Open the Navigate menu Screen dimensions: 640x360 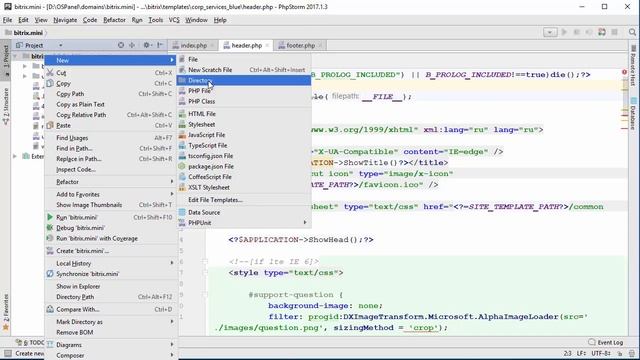(65, 20)
